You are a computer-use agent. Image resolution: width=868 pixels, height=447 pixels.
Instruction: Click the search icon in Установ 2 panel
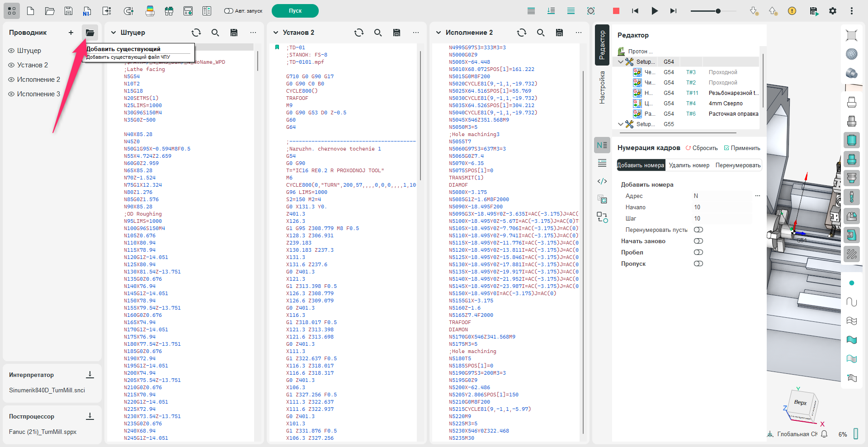coord(378,33)
